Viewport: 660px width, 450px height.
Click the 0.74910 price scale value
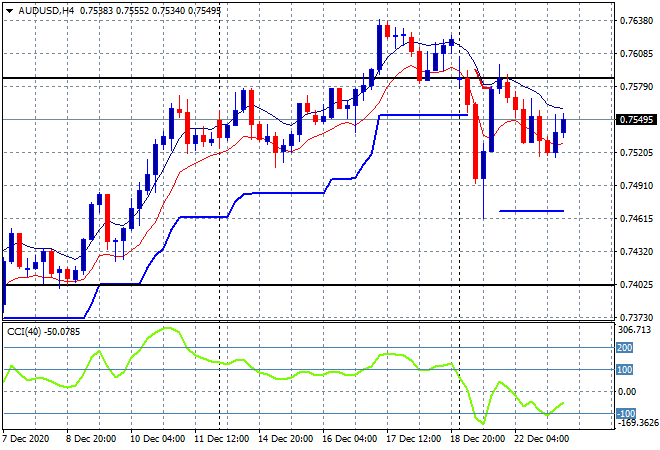[x=637, y=186]
